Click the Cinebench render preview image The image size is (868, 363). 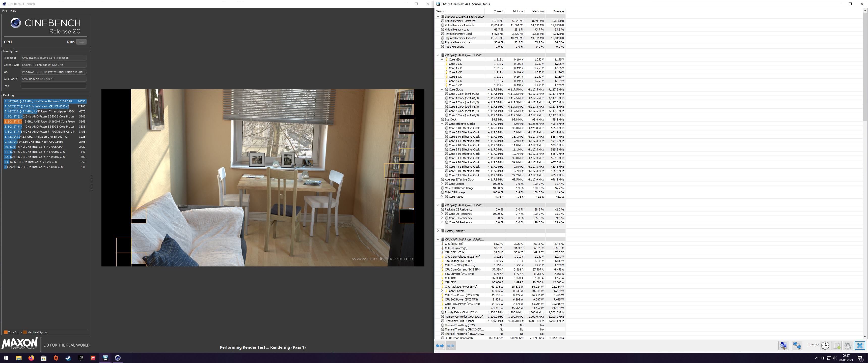tap(263, 177)
